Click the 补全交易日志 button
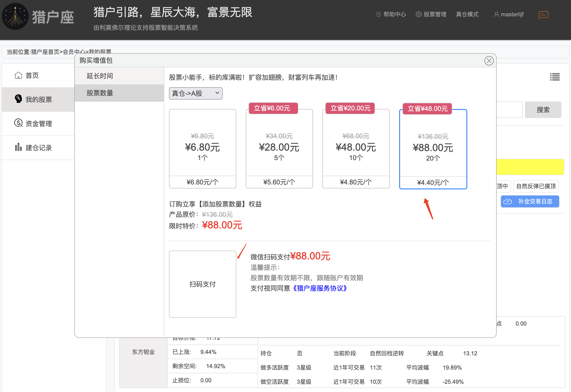Viewport: 571px width, 392px height. [x=530, y=201]
